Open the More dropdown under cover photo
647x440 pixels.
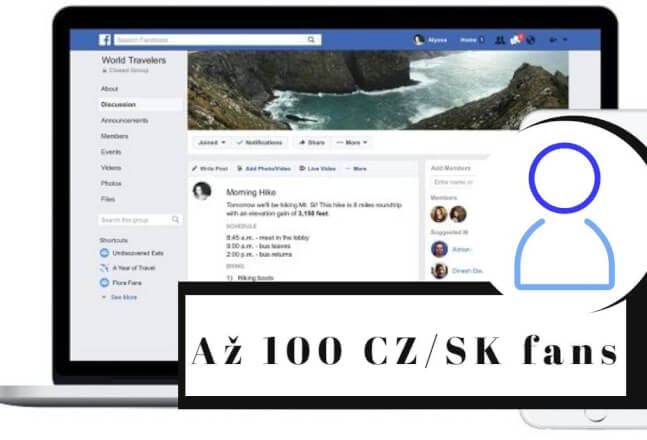point(352,142)
